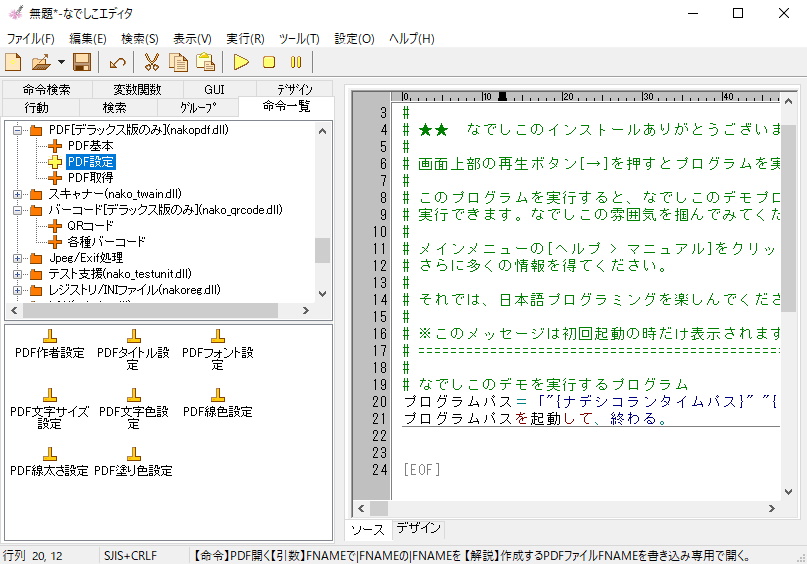Select the QRコード tree item
Image resolution: width=807 pixels, height=564 pixels.
[x=91, y=225]
